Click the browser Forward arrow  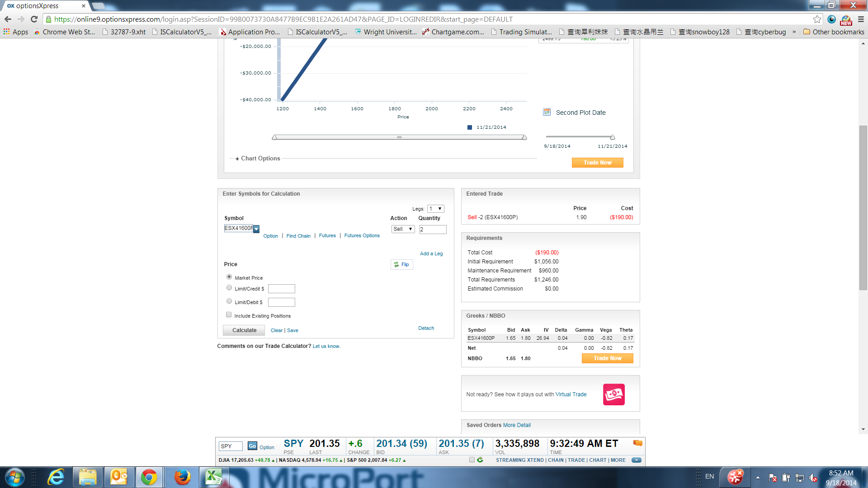click(x=21, y=19)
